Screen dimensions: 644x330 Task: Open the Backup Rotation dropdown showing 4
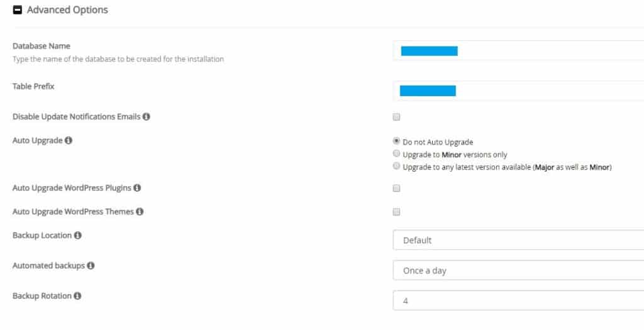point(518,301)
